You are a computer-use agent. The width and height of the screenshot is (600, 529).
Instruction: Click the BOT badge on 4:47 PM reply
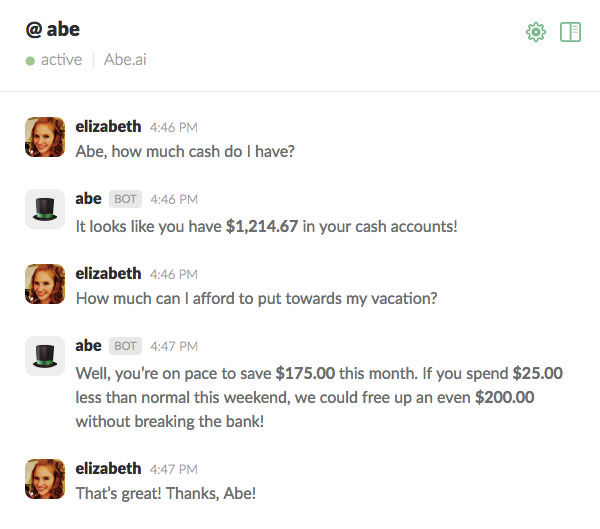125,346
